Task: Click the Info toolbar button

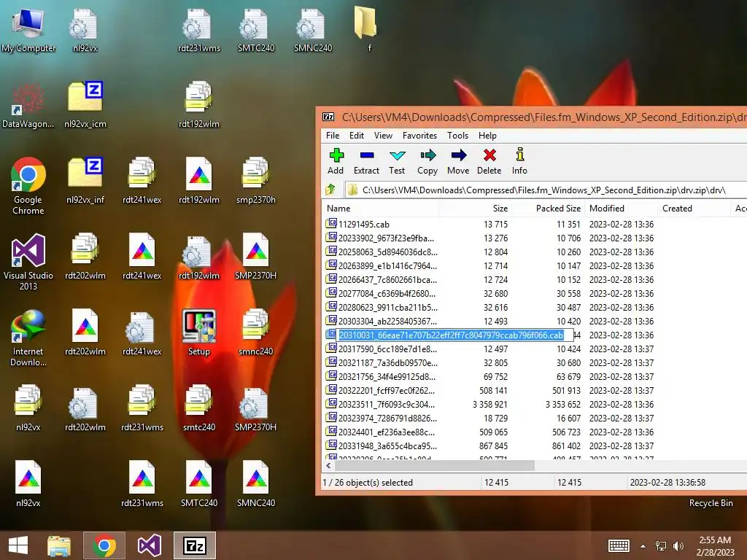Action: [519, 161]
